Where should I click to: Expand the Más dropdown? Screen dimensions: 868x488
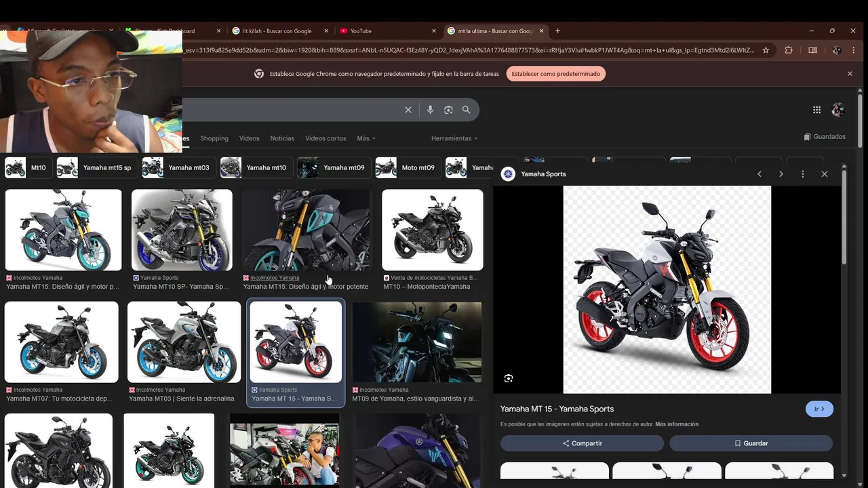tap(366, 138)
